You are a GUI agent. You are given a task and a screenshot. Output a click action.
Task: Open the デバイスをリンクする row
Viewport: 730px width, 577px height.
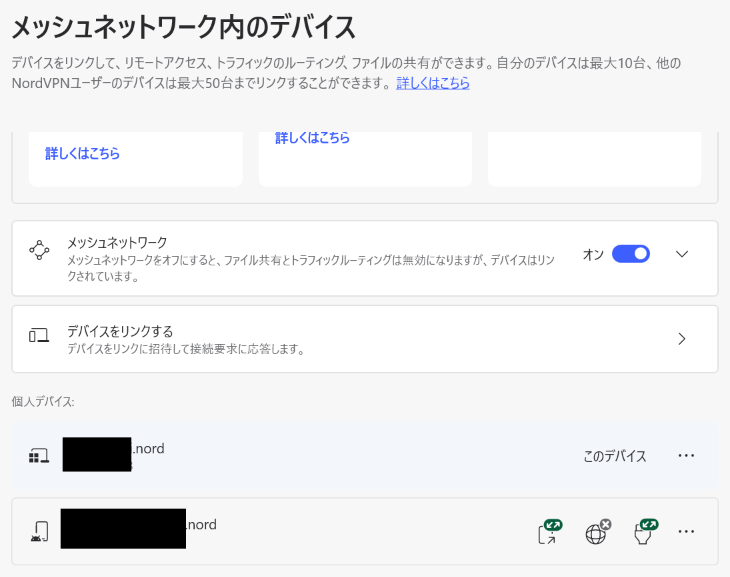click(x=365, y=339)
